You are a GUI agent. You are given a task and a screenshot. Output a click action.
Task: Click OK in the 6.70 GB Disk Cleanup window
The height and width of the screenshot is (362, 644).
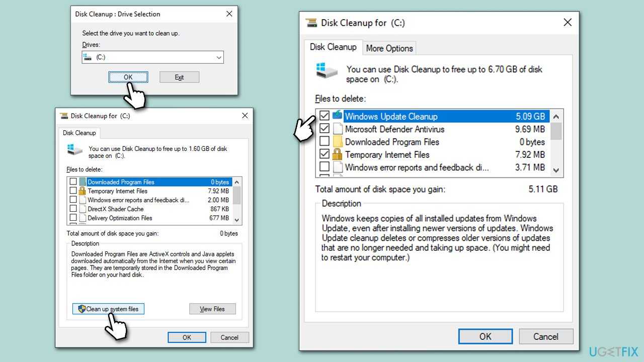click(x=486, y=336)
